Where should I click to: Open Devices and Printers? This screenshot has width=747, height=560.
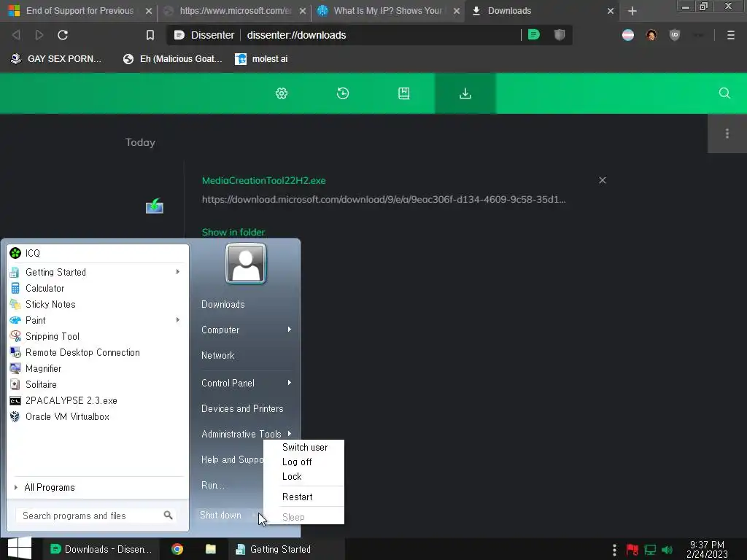pyautogui.click(x=242, y=408)
